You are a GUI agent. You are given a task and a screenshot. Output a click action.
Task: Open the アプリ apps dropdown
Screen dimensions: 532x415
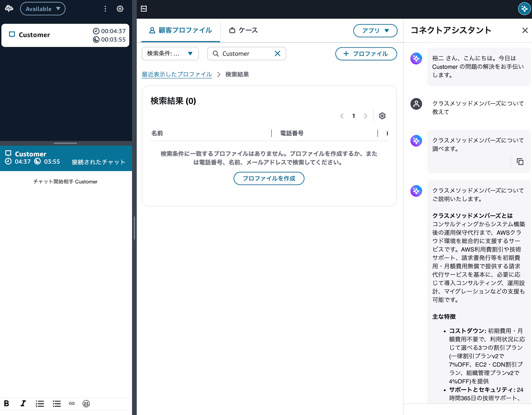point(375,31)
